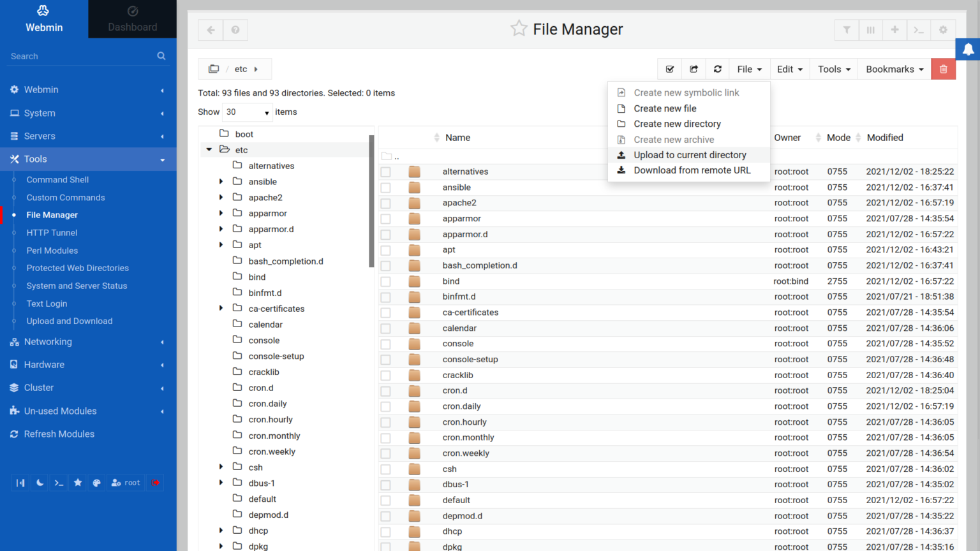The height and width of the screenshot is (551, 980).
Task: Check the checkbox next to apache2
Action: pos(385,203)
